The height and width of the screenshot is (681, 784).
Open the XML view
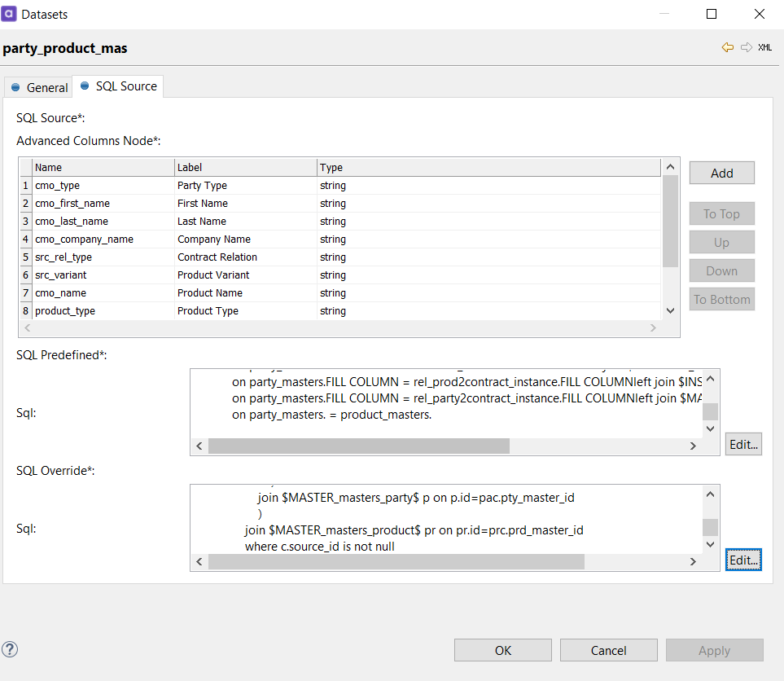coord(764,46)
